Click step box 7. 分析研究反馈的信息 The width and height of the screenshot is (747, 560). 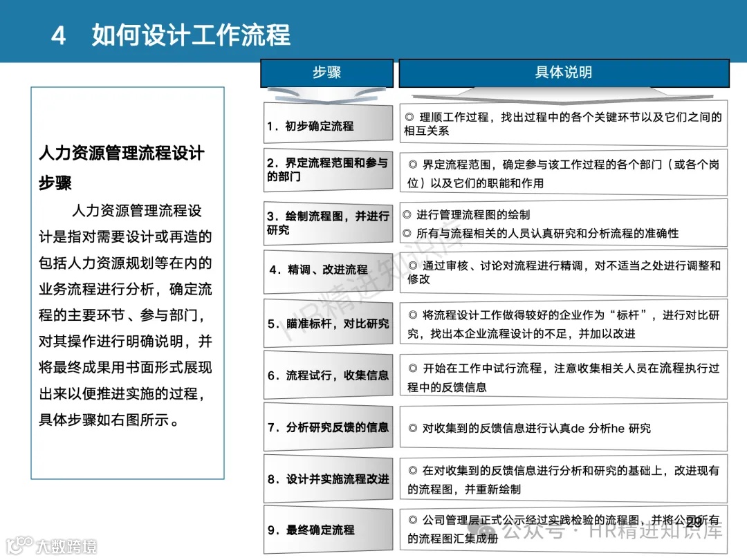[326, 427]
